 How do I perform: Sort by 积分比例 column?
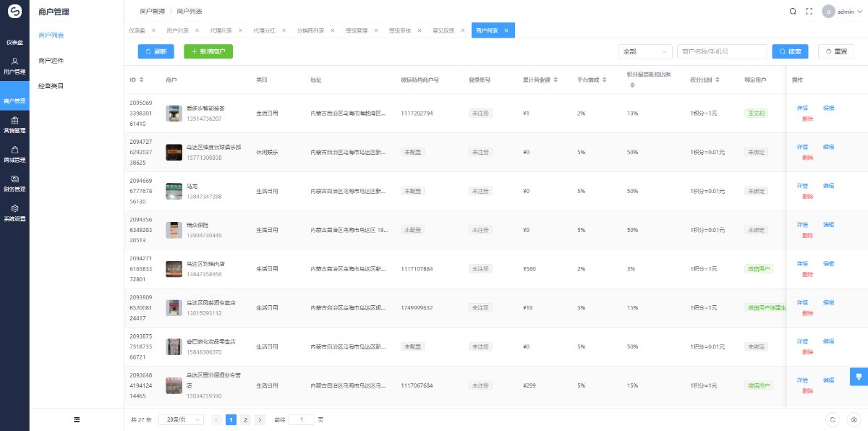(718, 80)
